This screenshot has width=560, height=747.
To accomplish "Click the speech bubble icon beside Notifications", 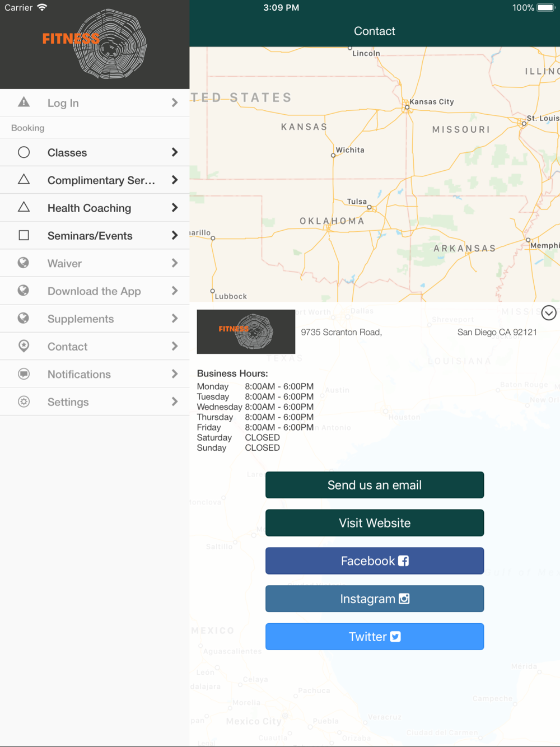I will tap(24, 373).
